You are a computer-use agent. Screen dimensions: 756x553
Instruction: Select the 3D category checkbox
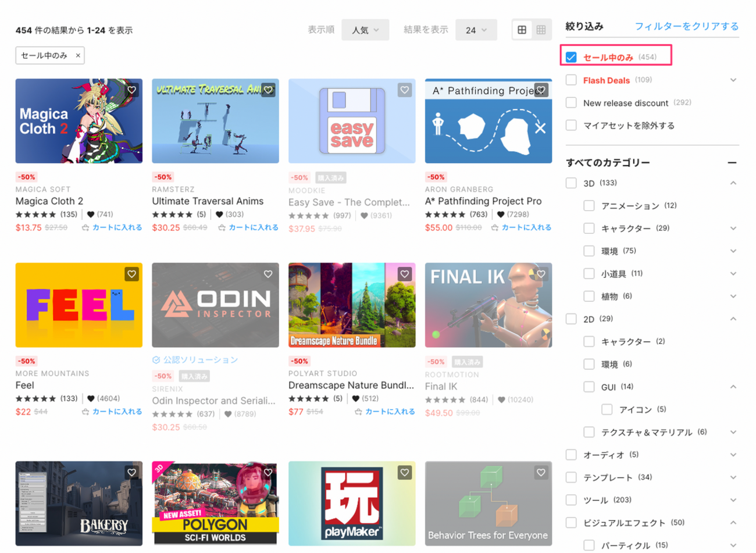tap(571, 183)
